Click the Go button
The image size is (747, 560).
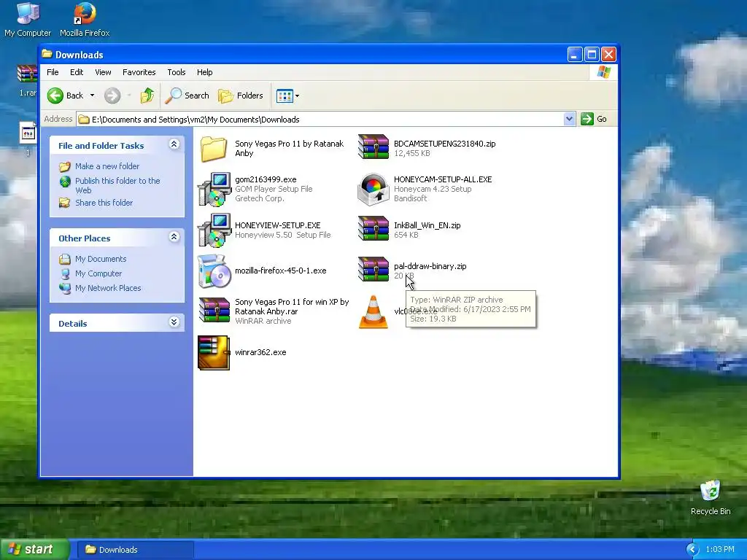pos(594,119)
